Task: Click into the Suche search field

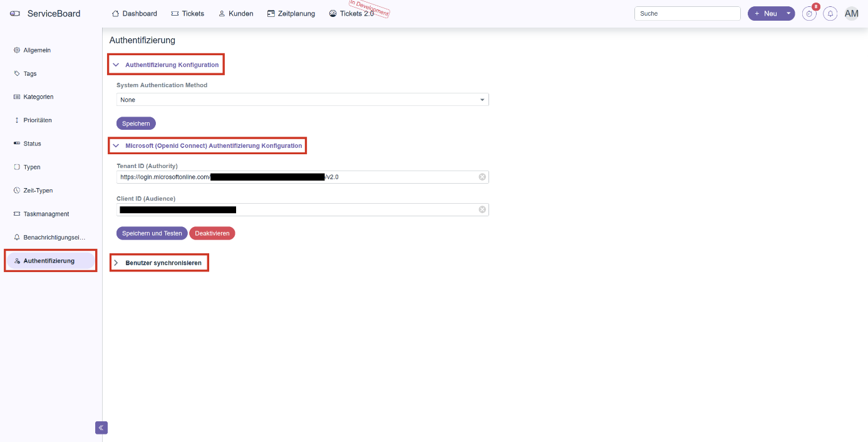Action: coord(687,14)
